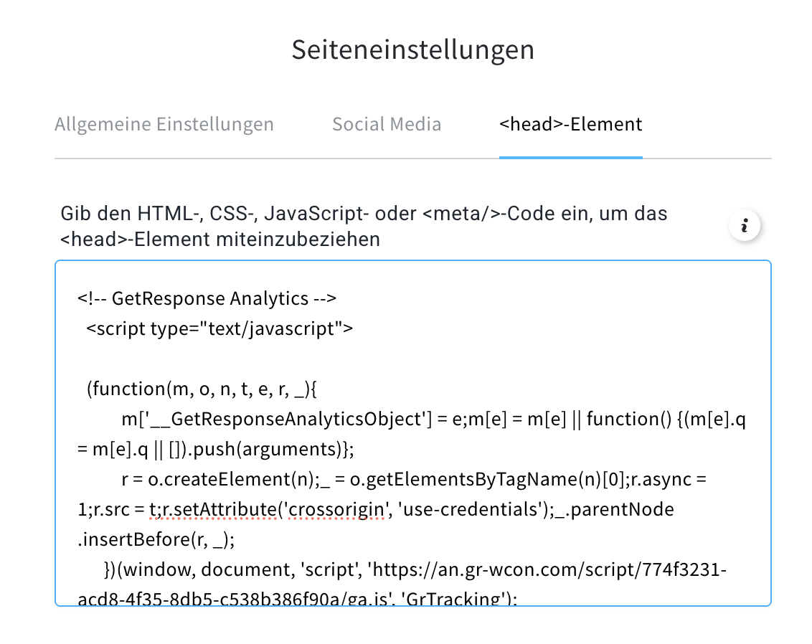Viewport: 812px width, 644px height.
Task: Click the info icon beside the instructions
Action: [x=744, y=226]
